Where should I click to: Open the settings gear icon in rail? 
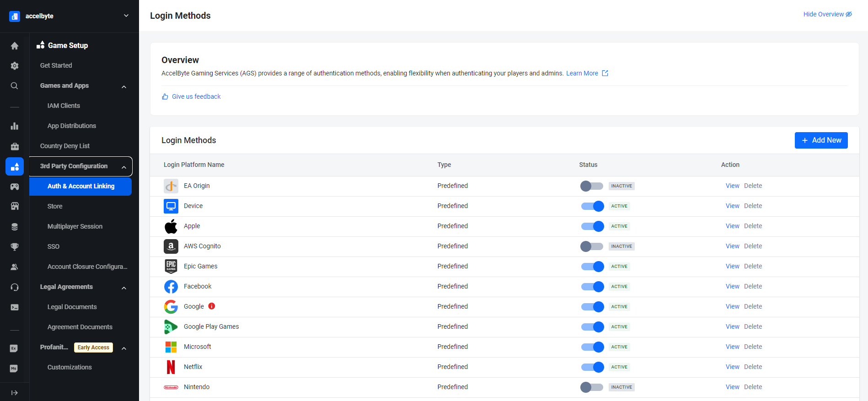(x=15, y=66)
